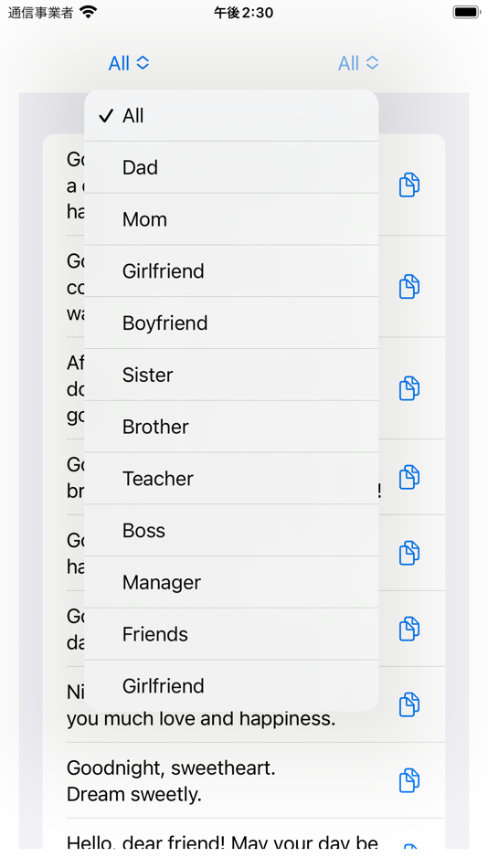Open the right All picker dropdown
Image resolution: width=488 pixels, height=868 pixels.
[x=358, y=63]
